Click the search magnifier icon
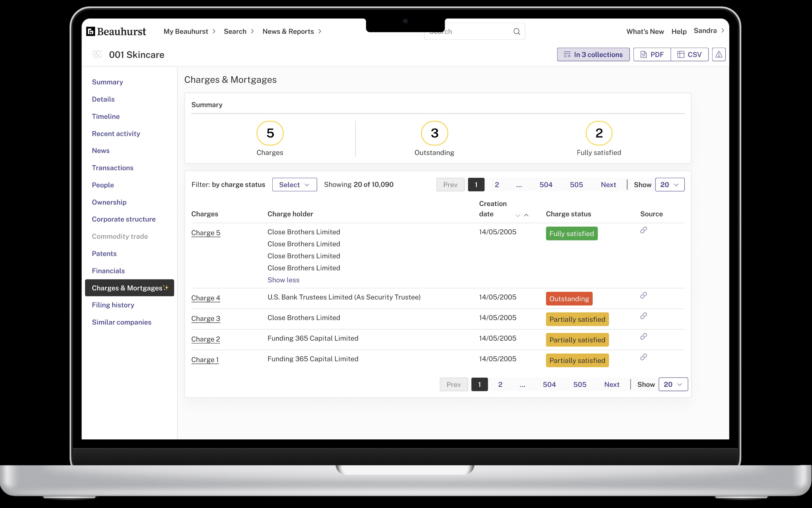812x508 pixels. [517, 32]
